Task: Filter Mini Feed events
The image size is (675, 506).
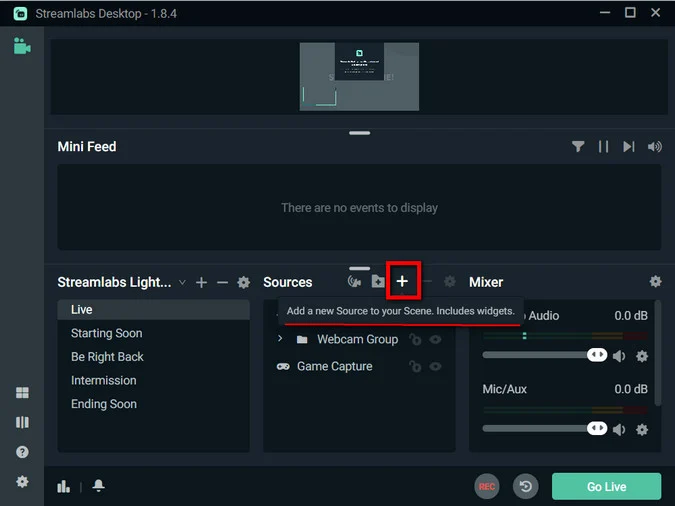Action: (x=578, y=147)
